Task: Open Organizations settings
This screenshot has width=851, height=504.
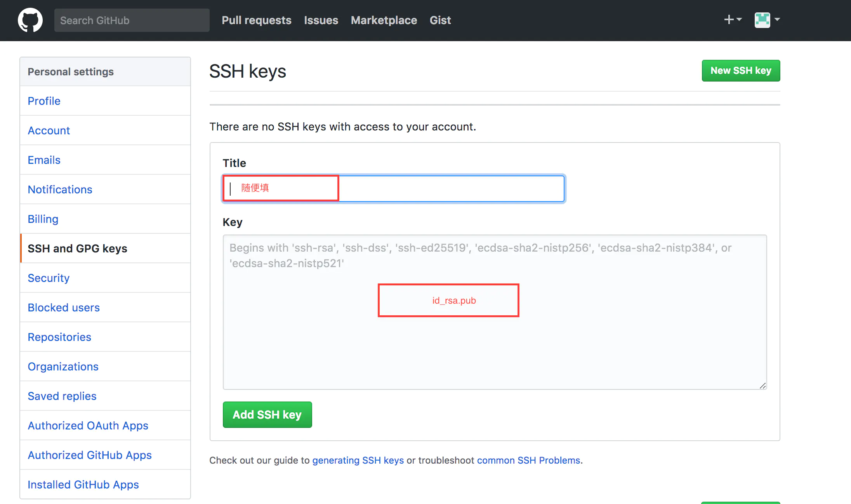Action: (x=105, y=367)
